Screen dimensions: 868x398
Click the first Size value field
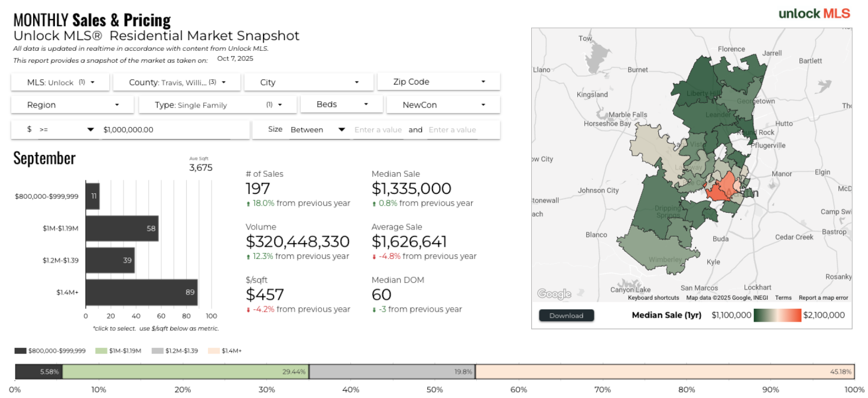378,130
